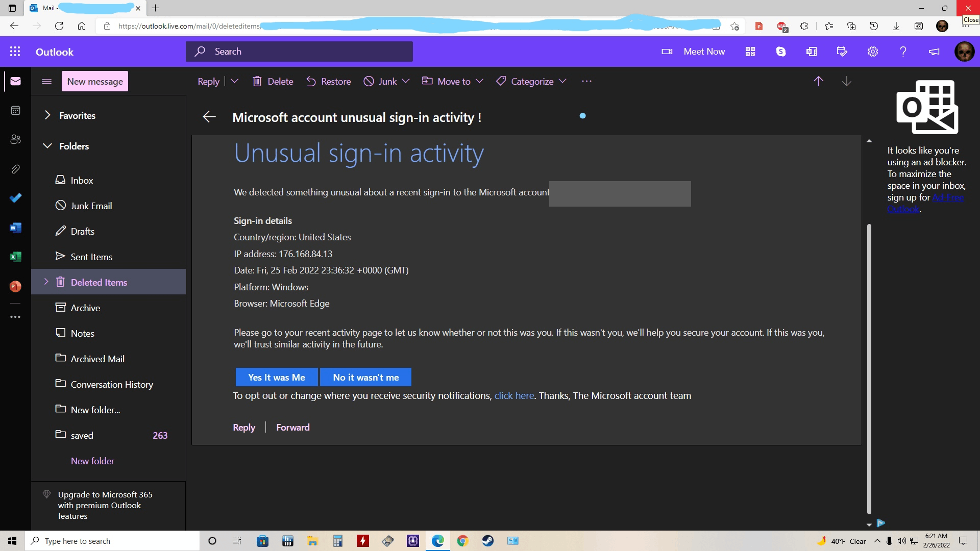This screenshot has height=551, width=980.
Task: Open the Calendar icon in left rail
Action: (15, 111)
